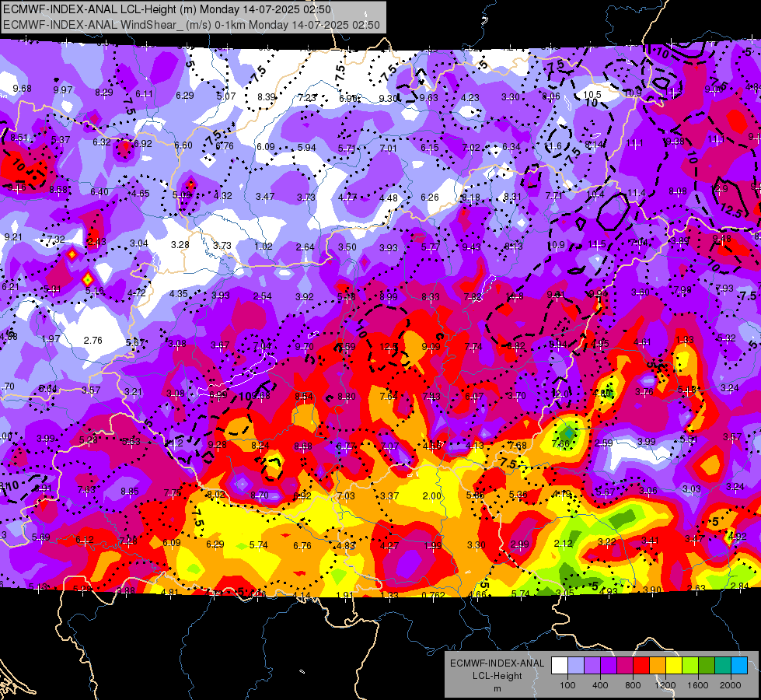761x700 pixels.
Task: Click the shear value '6.32'
Action: click(102, 142)
